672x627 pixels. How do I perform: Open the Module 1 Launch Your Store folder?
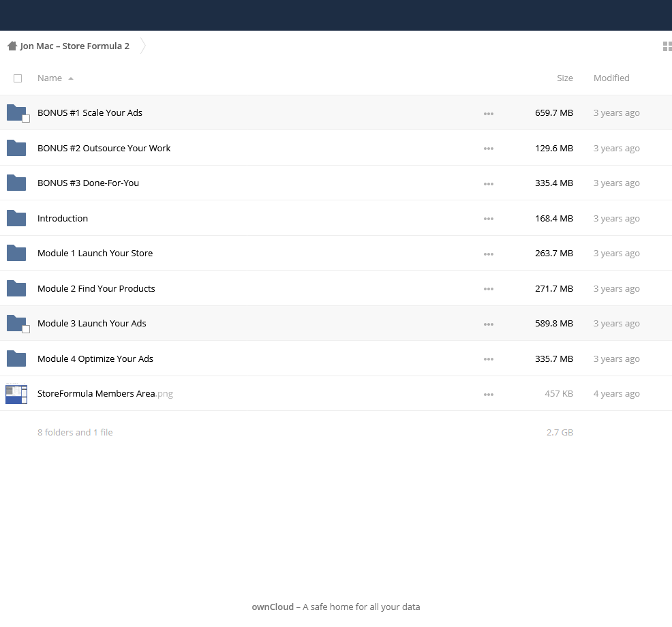point(95,254)
